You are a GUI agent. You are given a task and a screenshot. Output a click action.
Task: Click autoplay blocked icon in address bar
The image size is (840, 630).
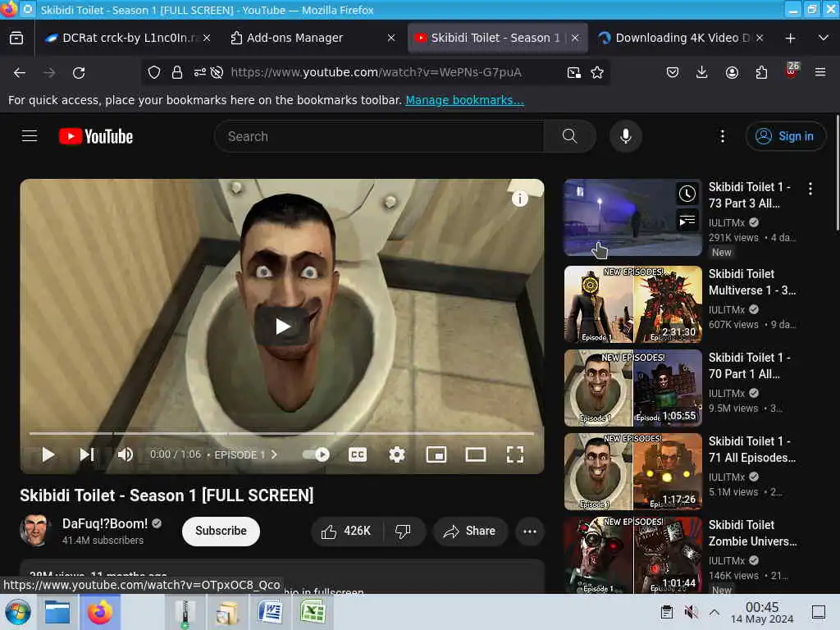(x=217, y=72)
